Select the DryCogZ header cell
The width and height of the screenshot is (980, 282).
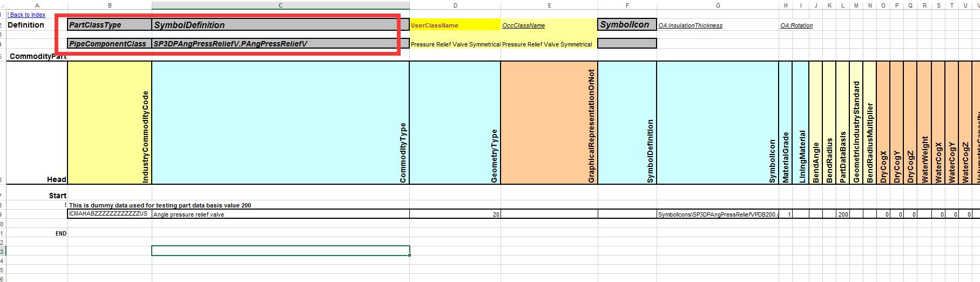coord(910,123)
